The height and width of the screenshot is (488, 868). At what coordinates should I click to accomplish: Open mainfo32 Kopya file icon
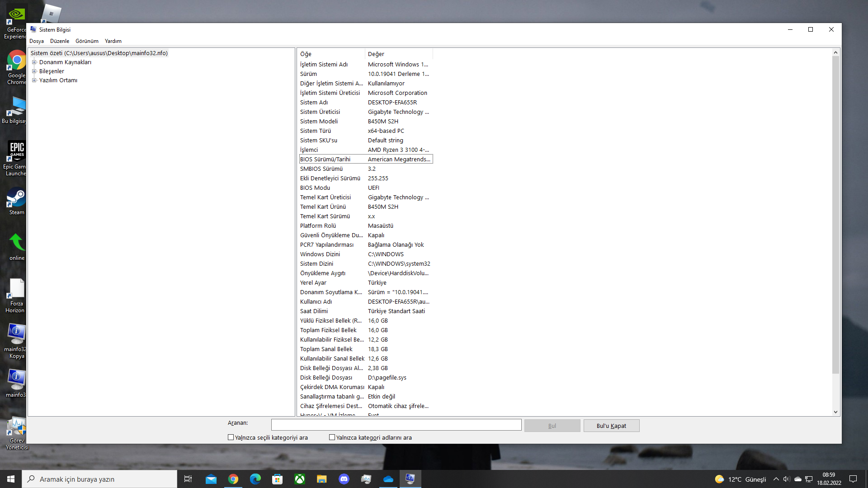pyautogui.click(x=15, y=342)
